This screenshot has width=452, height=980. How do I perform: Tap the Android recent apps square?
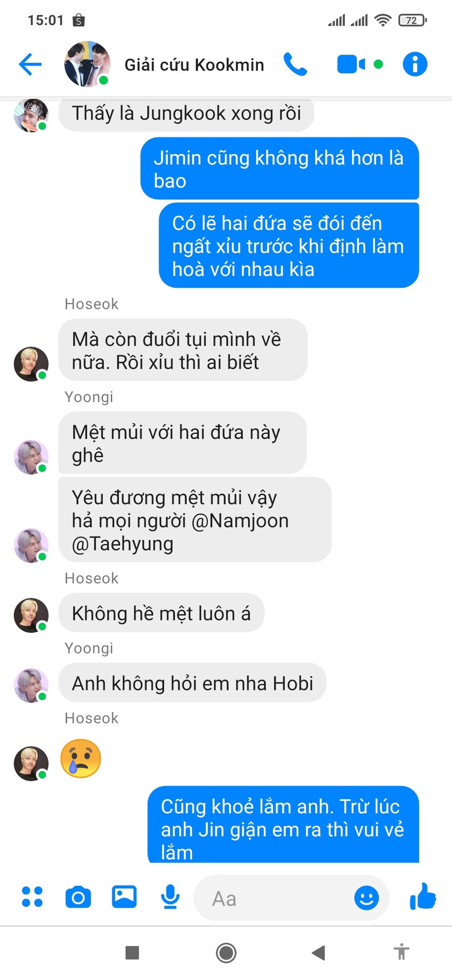pyautogui.click(x=132, y=952)
